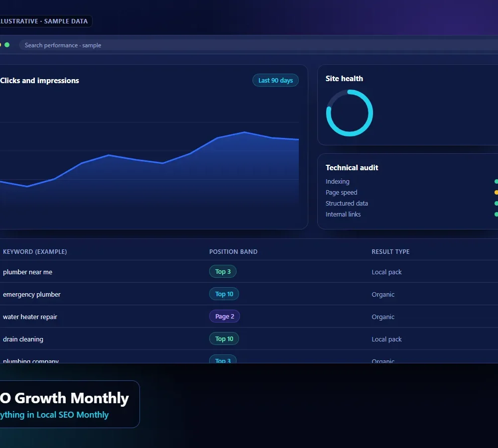Click the Illustrative Sample Data label pill
The height and width of the screenshot is (448, 498).
click(x=46, y=21)
